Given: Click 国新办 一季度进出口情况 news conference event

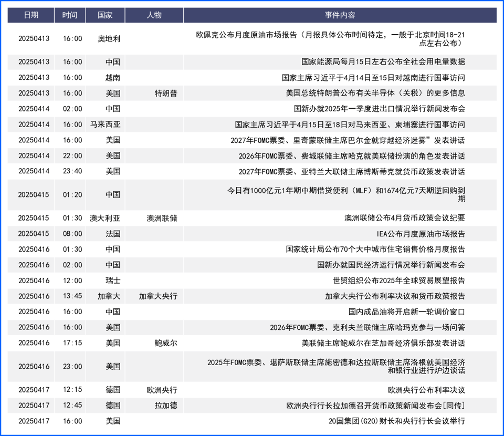Looking at the screenshot, I should coord(379,109).
